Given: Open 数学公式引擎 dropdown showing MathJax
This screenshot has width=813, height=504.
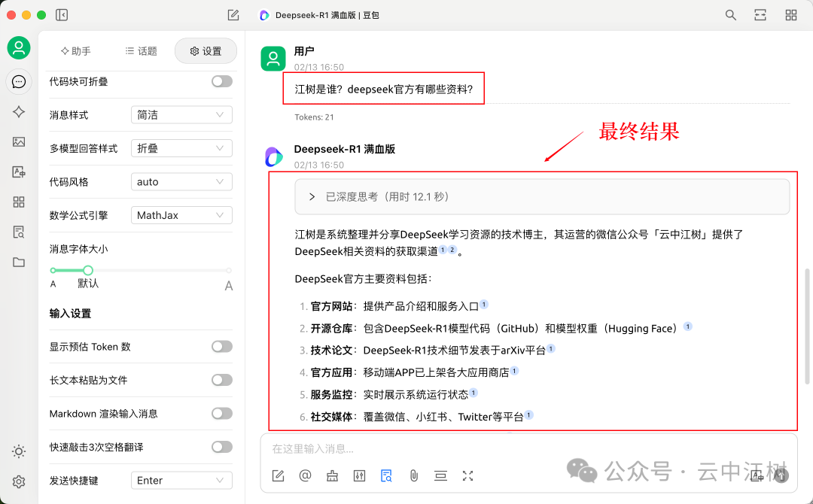Looking at the screenshot, I should (181, 215).
